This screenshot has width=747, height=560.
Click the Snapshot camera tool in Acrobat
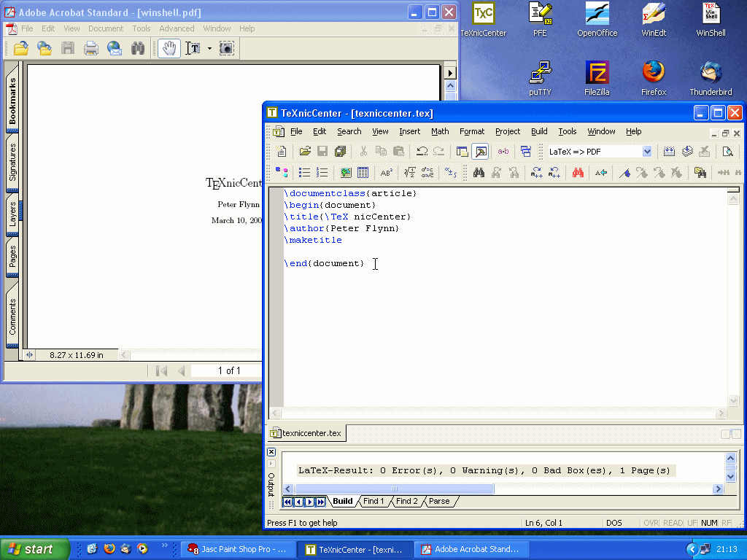227,49
